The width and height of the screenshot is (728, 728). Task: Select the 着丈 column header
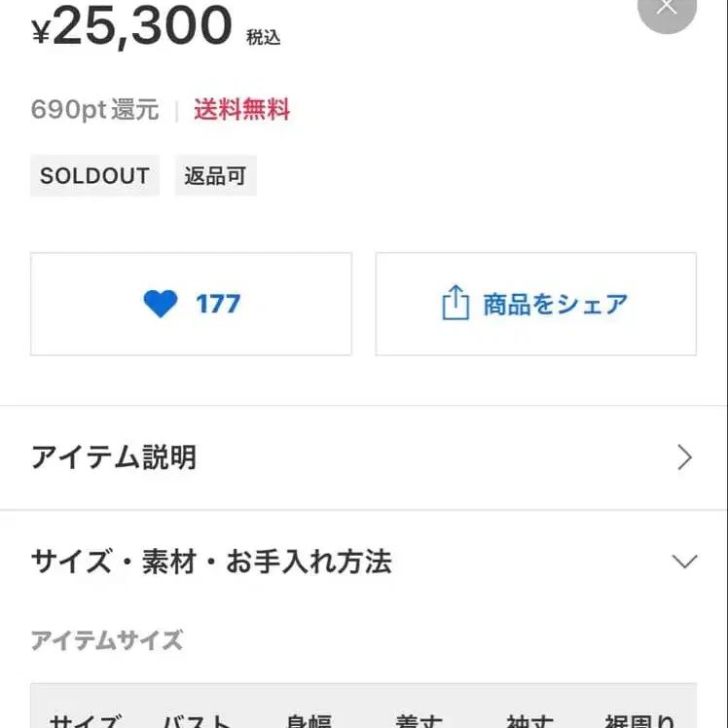[x=419, y=720]
